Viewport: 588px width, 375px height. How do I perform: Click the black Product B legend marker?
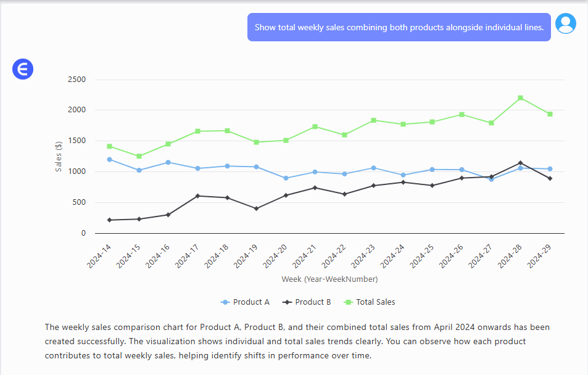(287, 302)
